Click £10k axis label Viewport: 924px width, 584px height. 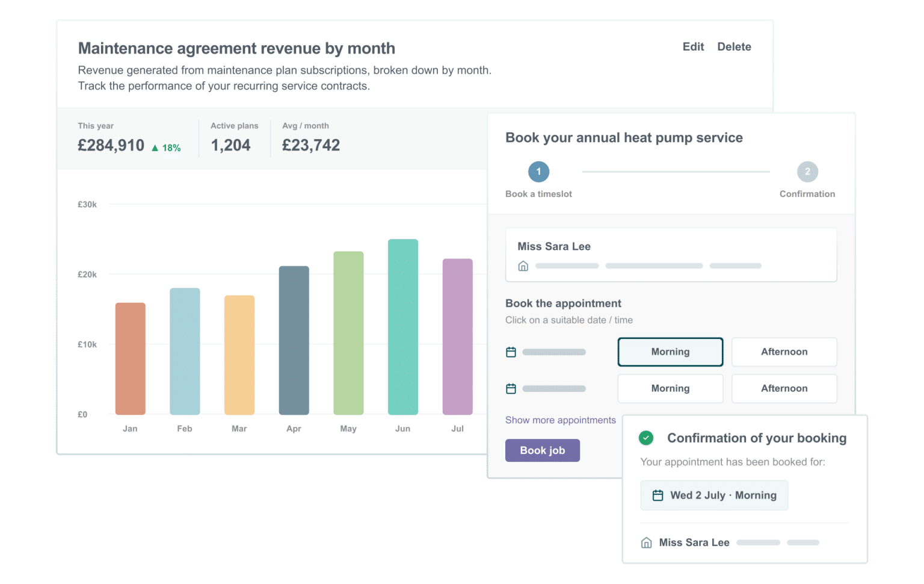[87, 344]
